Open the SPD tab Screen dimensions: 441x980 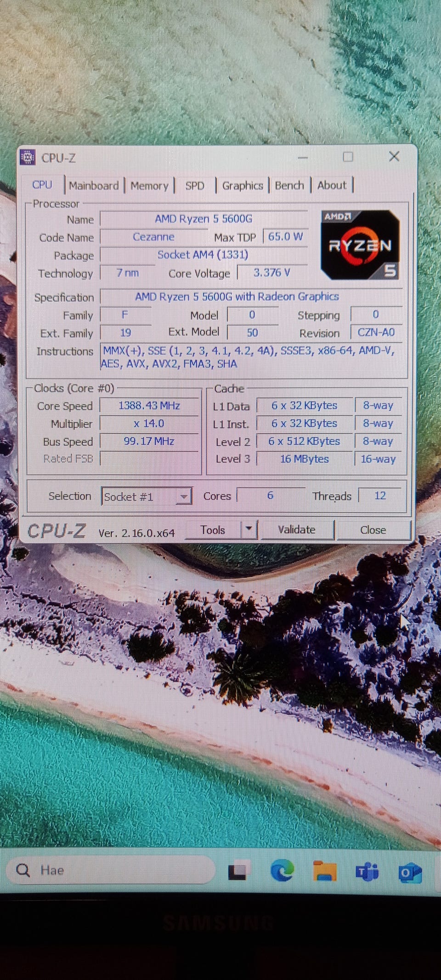click(195, 186)
